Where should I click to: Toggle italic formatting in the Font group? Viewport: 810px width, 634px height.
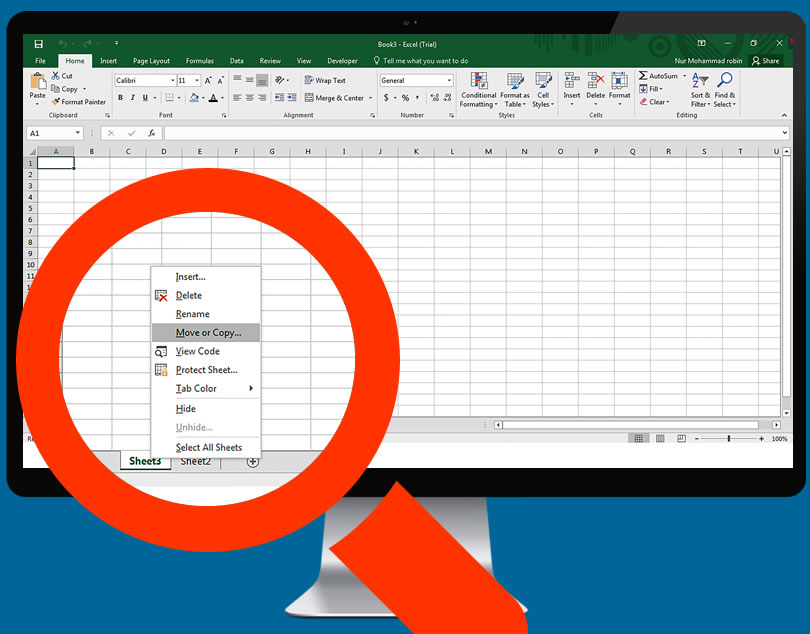(132, 98)
